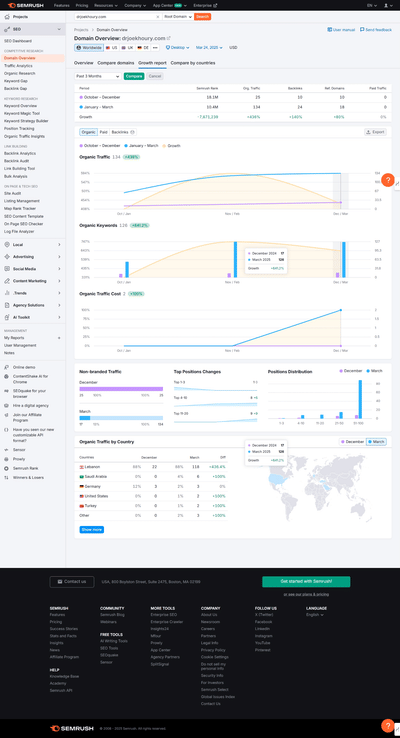The image size is (400, 738).
Task: Select the Backlinks chart tab
Action: click(x=123, y=132)
